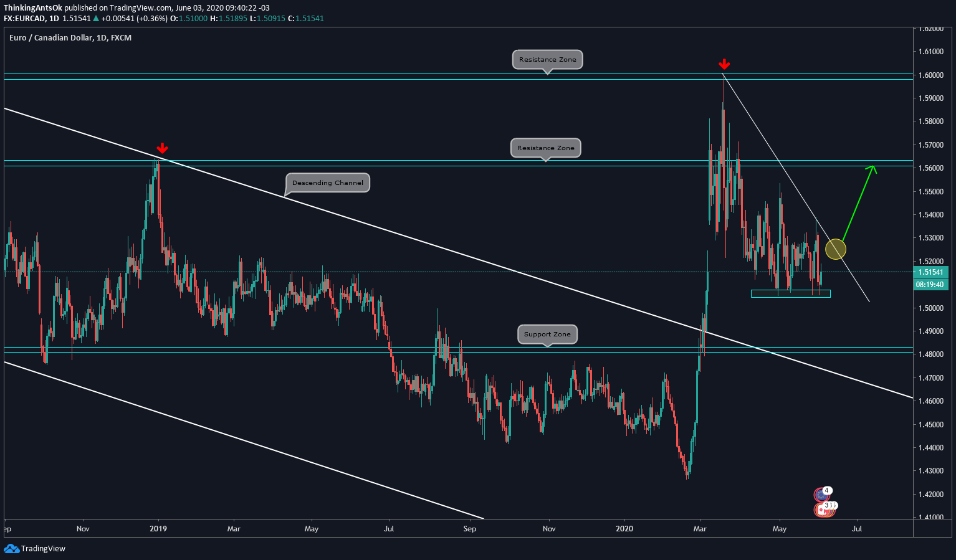Click the 1.56000 price axis label
This screenshot has width=956, height=560.
point(930,168)
